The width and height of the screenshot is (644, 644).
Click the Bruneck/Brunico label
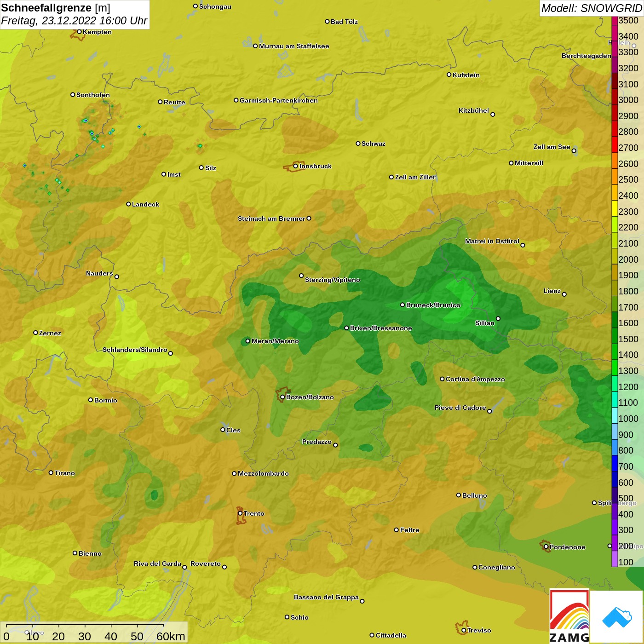tap(433, 305)
